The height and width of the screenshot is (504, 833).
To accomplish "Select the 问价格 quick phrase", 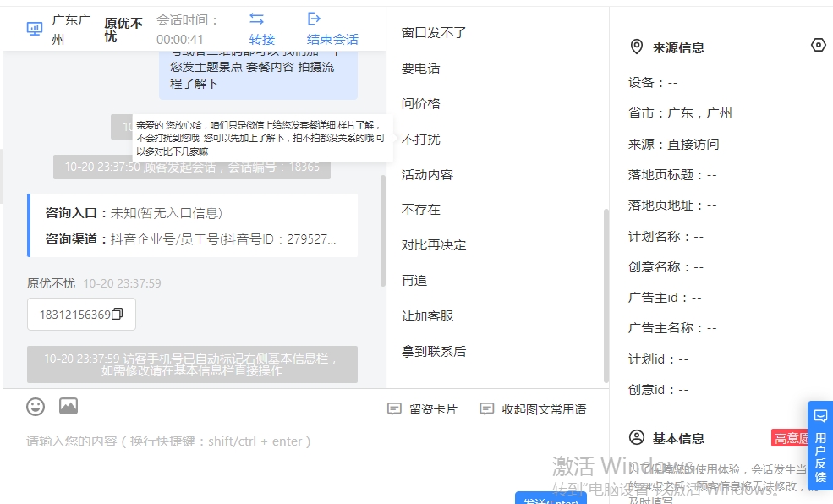I will click(421, 103).
